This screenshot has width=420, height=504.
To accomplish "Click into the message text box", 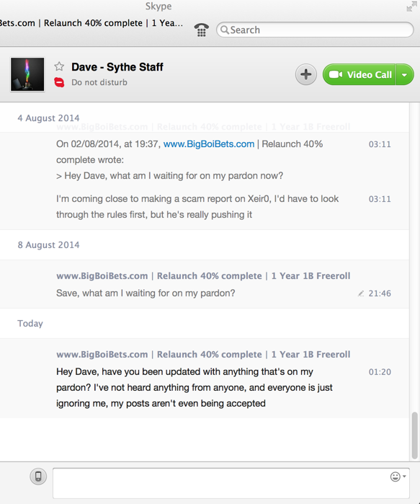I will point(231,483).
